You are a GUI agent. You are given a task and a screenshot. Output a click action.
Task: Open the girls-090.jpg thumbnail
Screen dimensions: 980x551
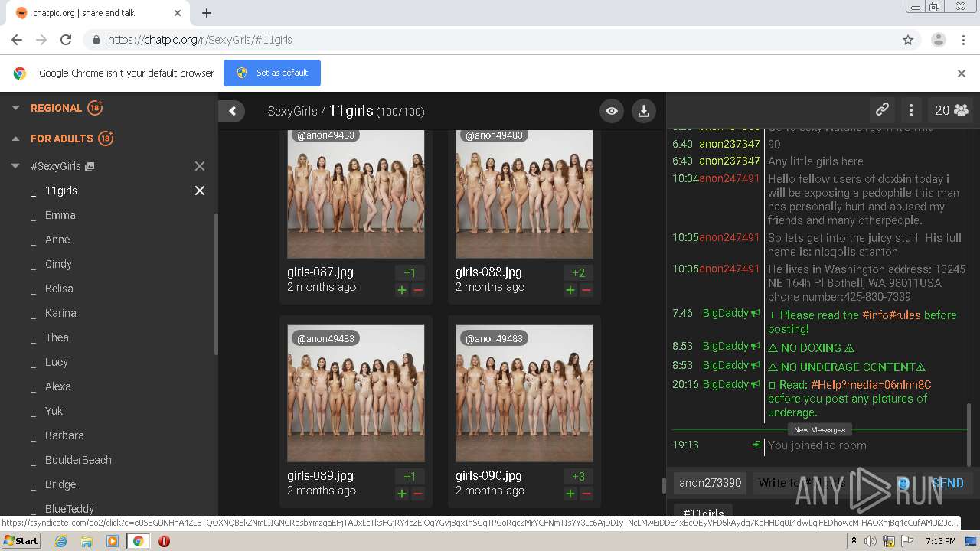(524, 393)
